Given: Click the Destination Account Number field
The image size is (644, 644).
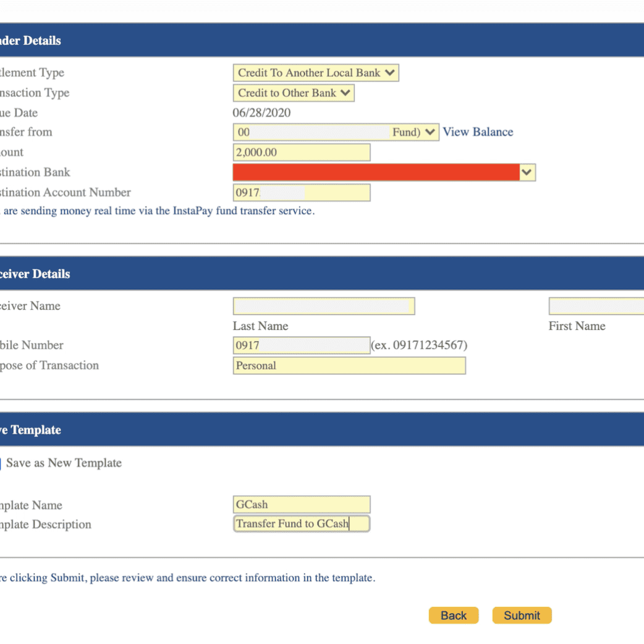Looking at the screenshot, I should click(x=301, y=193).
